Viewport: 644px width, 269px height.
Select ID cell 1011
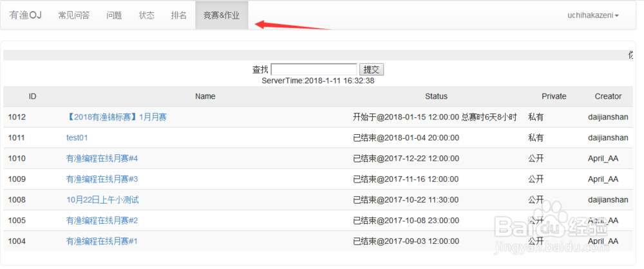click(x=17, y=138)
